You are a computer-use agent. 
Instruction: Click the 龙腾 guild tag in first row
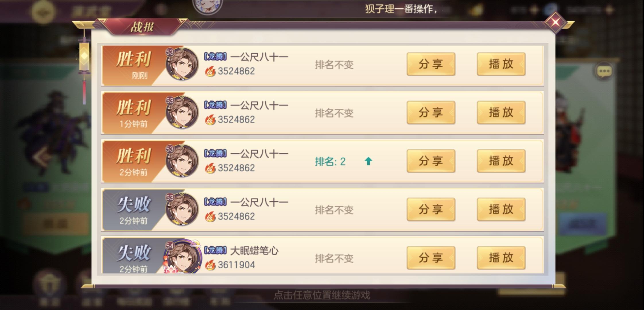pyautogui.click(x=215, y=57)
